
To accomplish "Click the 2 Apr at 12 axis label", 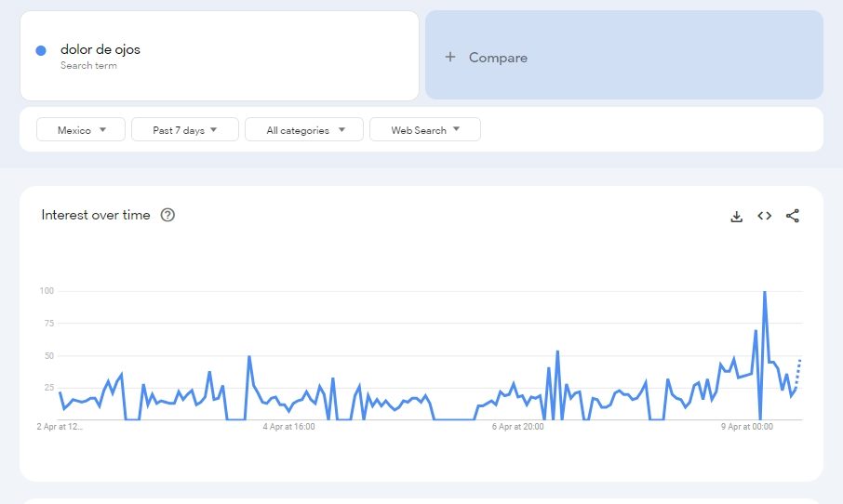I will pos(60,427).
